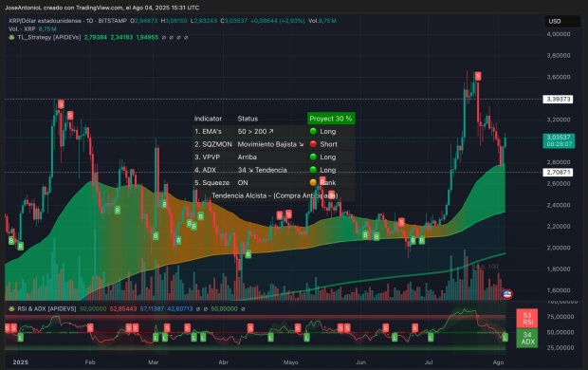Screen dimensions: 588x370
Task: Select the RSI pane value 57,11387
Action: (152, 309)
